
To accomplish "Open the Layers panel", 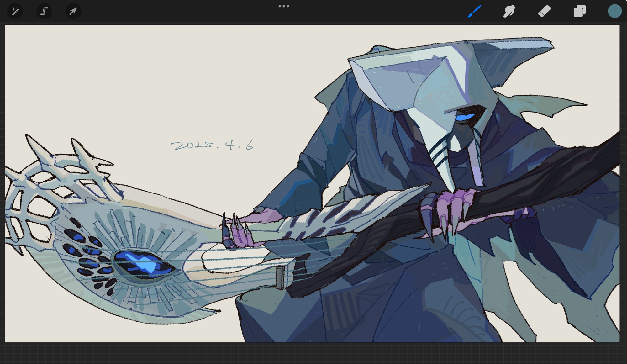I will tap(579, 11).
